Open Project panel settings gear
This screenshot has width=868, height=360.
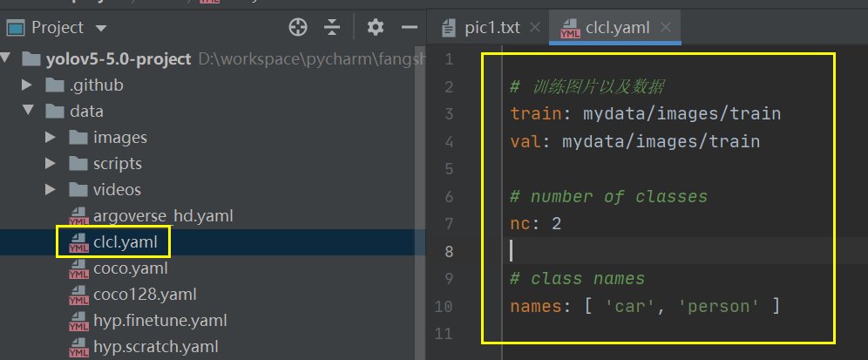[x=376, y=27]
